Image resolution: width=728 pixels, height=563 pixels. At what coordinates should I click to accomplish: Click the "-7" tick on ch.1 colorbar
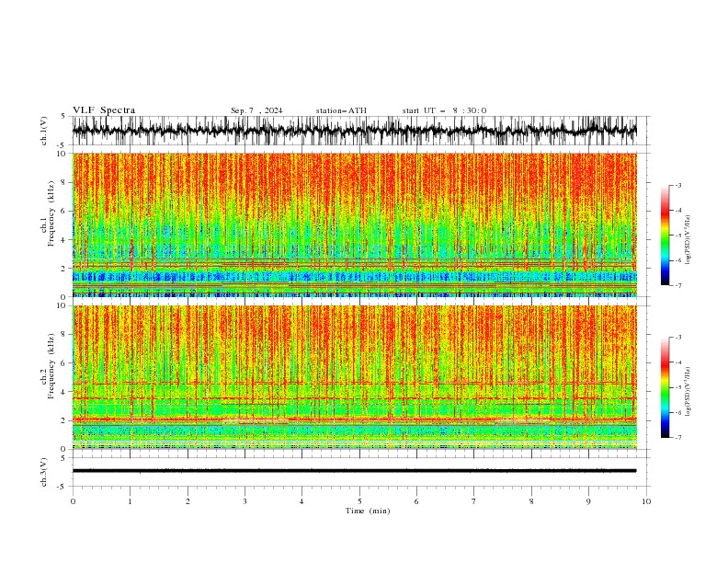678,285
